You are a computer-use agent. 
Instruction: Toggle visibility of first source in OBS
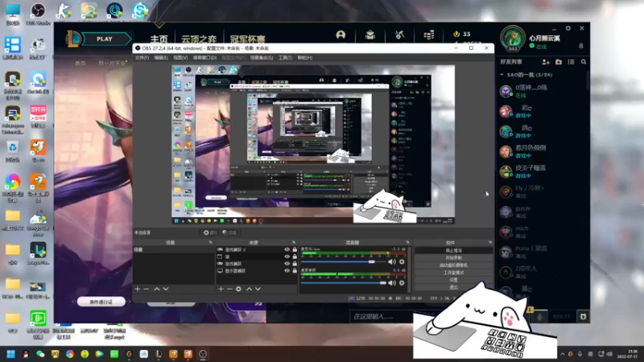point(287,249)
